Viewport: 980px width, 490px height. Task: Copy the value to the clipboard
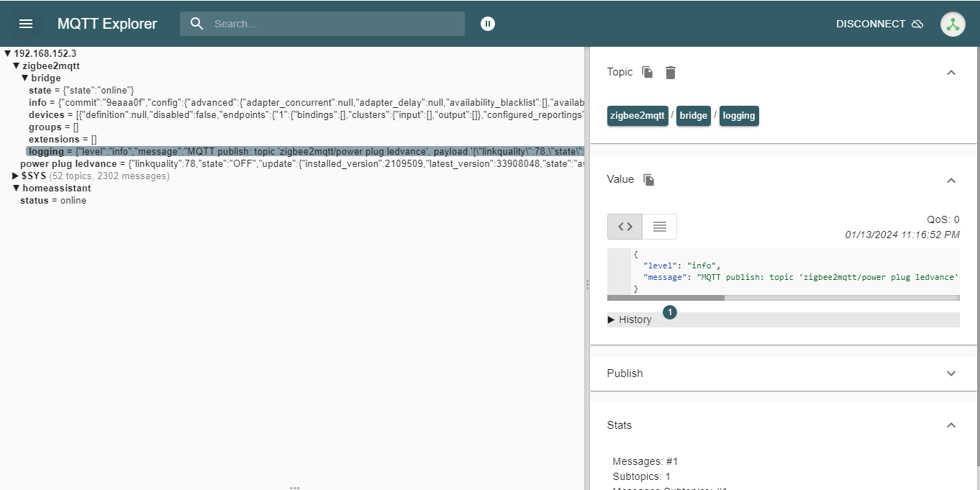649,179
